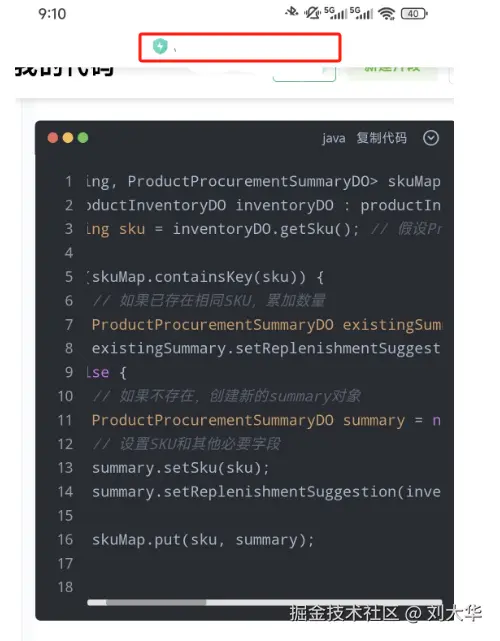Image resolution: width=500 pixels, height=641 pixels.
Task: Tap the first 5G signal indicator
Action: click(335, 13)
